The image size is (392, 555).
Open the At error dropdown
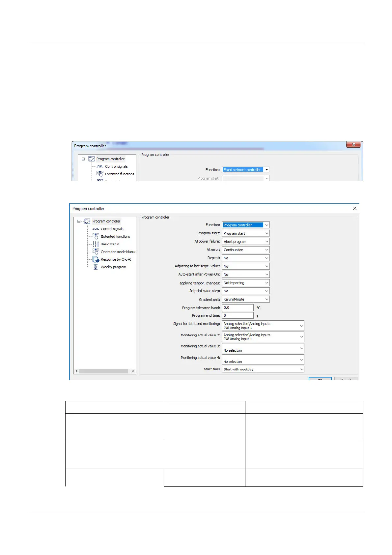[267, 250]
